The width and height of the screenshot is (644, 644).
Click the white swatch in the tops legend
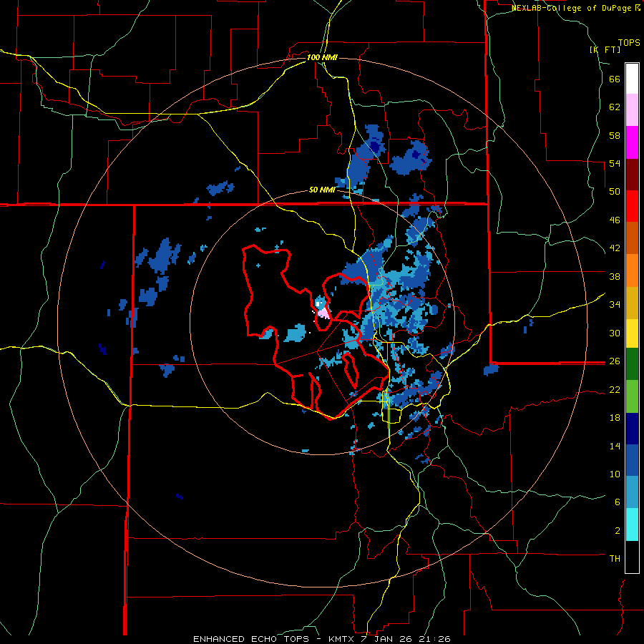[x=632, y=79]
